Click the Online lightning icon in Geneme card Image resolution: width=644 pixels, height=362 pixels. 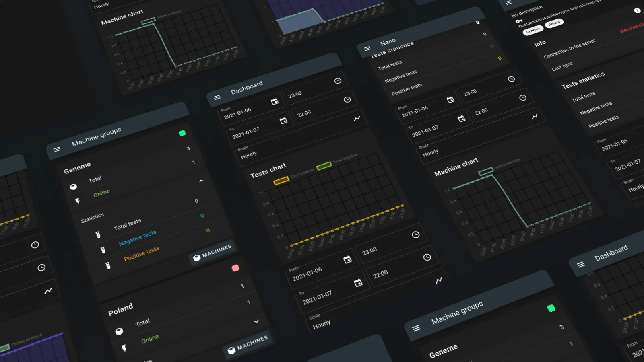coord(78,201)
